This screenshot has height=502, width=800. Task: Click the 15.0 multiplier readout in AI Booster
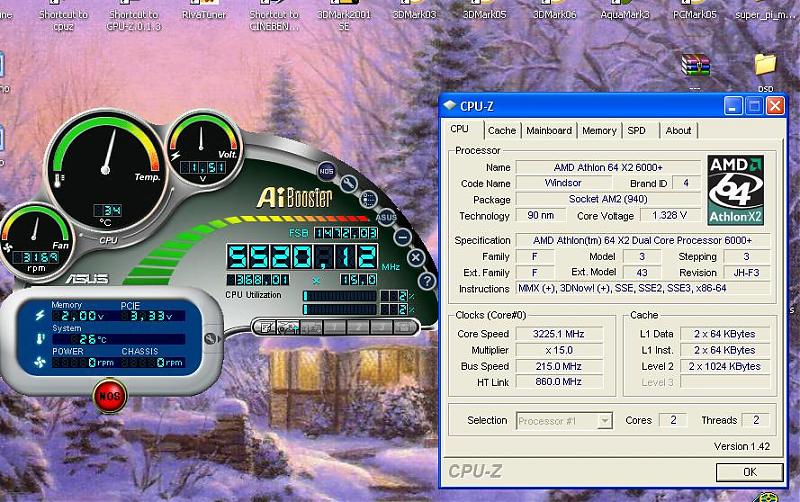point(359,280)
